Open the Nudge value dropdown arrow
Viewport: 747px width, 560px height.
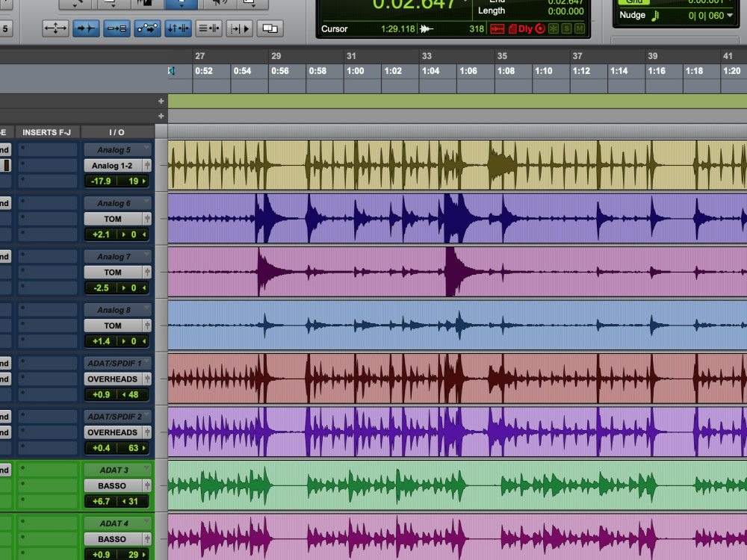coord(729,16)
